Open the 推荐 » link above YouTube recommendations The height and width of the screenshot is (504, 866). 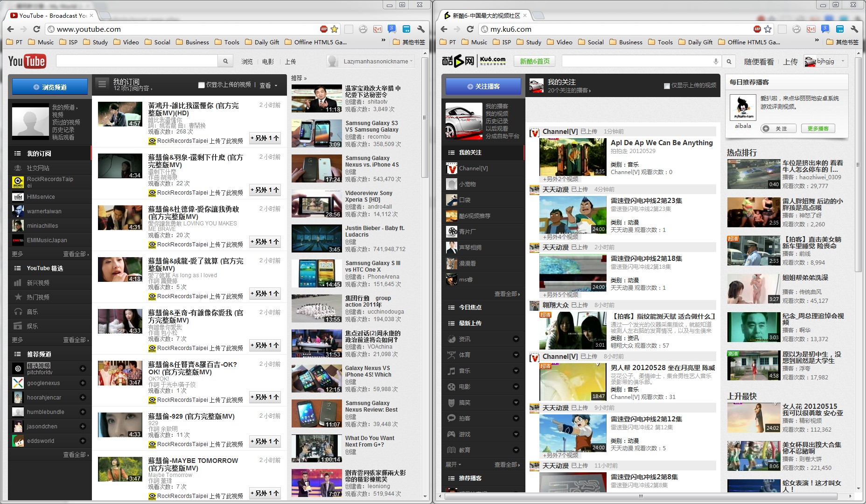tap(299, 78)
